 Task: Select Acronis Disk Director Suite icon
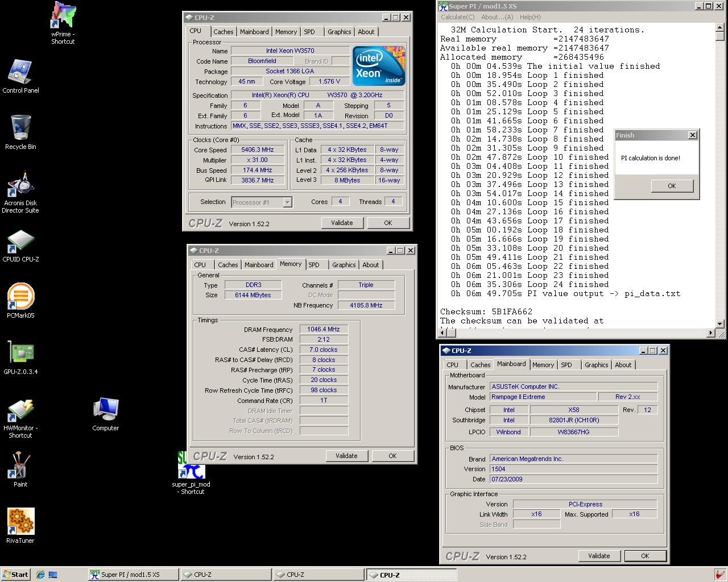click(20, 192)
